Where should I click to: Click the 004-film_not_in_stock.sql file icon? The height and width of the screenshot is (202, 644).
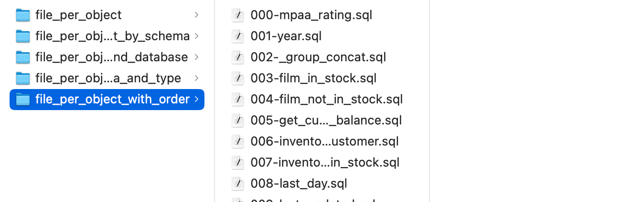point(238,100)
